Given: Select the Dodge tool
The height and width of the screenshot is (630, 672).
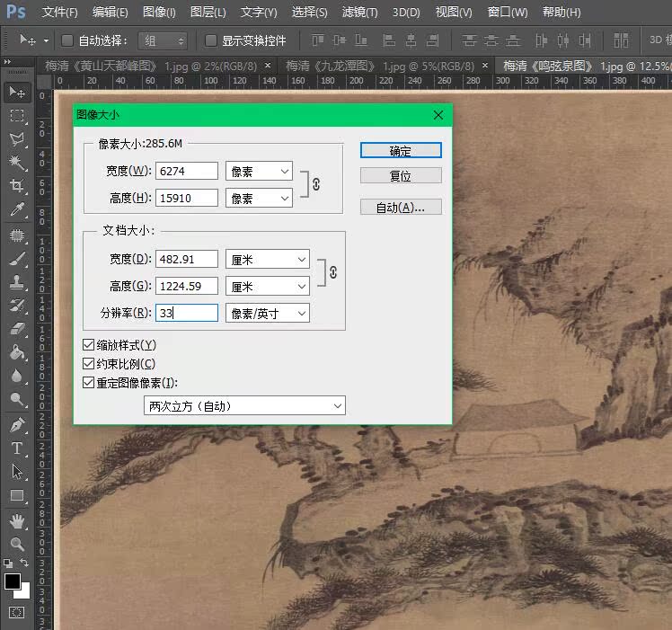Looking at the screenshot, I should [x=17, y=399].
